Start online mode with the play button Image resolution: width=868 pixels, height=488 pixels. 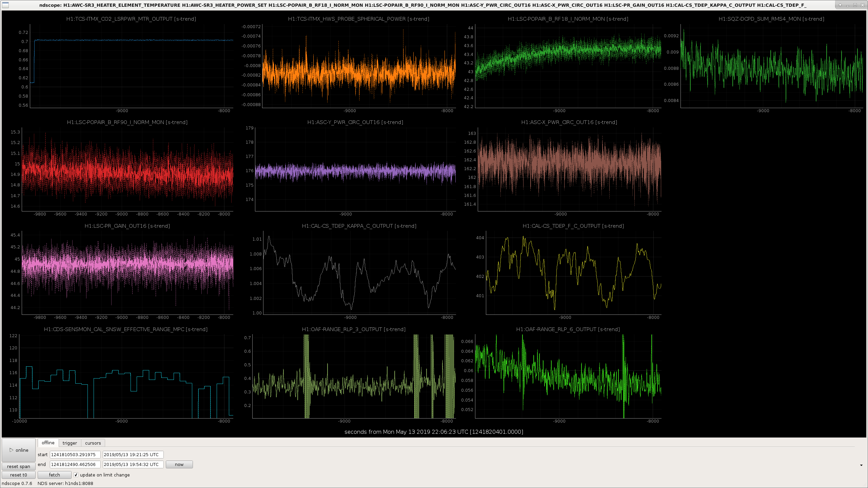(x=19, y=450)
